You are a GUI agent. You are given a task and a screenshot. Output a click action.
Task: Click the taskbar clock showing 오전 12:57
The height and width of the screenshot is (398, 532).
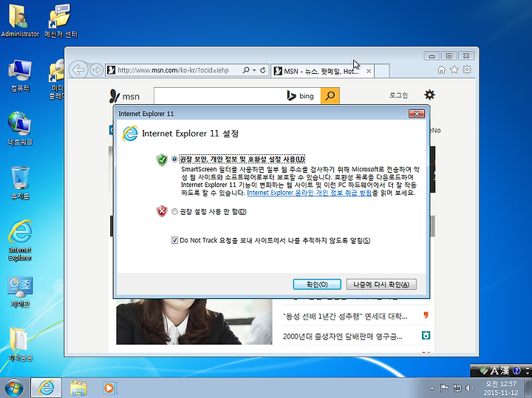point(501,388)
